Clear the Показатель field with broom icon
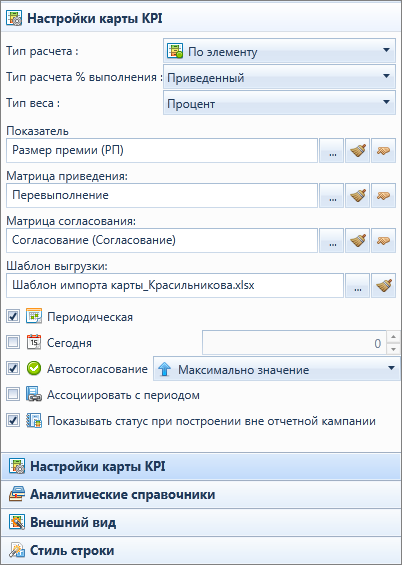 pyautogui.click(x=357, y=151)
